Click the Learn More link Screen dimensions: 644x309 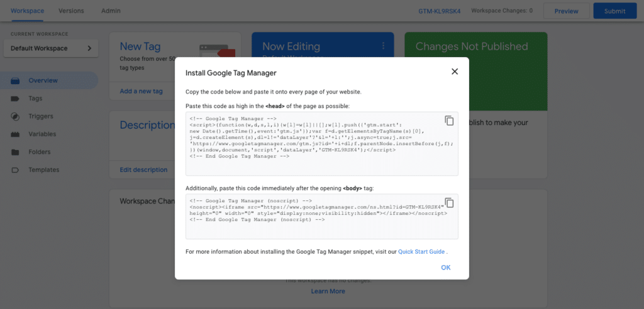tap(328, 291)
